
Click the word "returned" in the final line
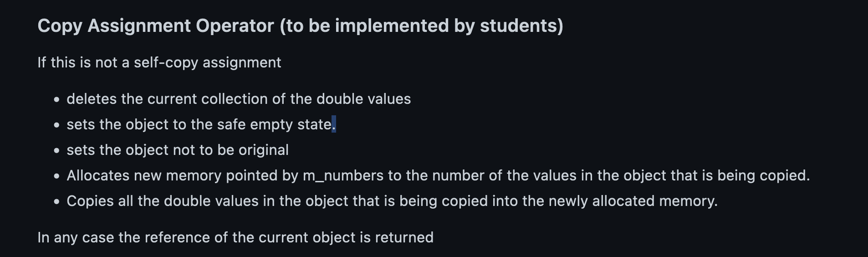pyautogui.click(x=404, y=237)
